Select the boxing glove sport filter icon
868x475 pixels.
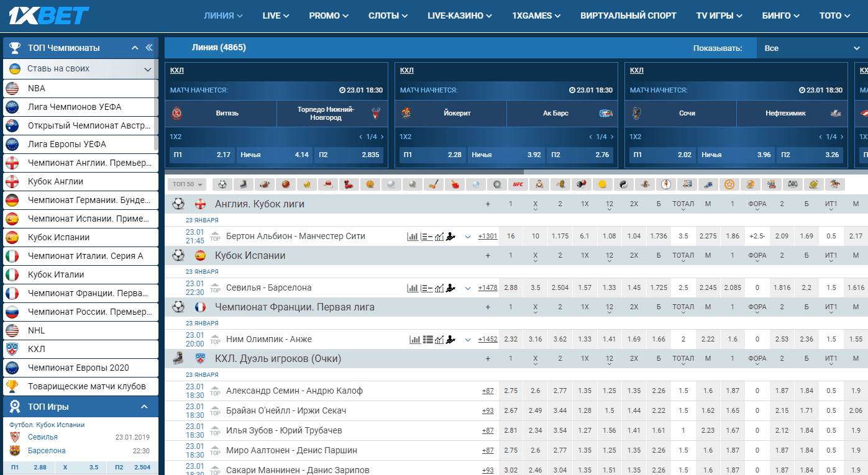(x=349, y=184)
